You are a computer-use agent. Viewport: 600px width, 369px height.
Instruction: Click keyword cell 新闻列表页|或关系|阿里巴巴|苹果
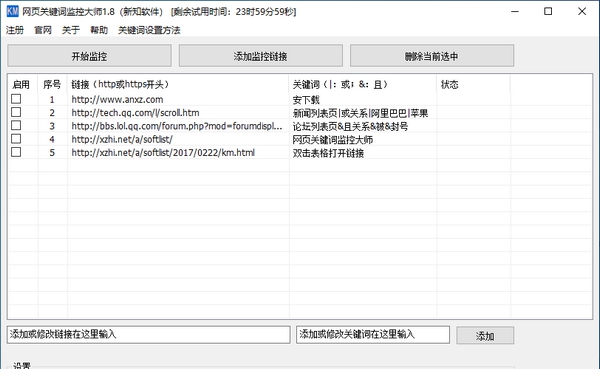360,113
